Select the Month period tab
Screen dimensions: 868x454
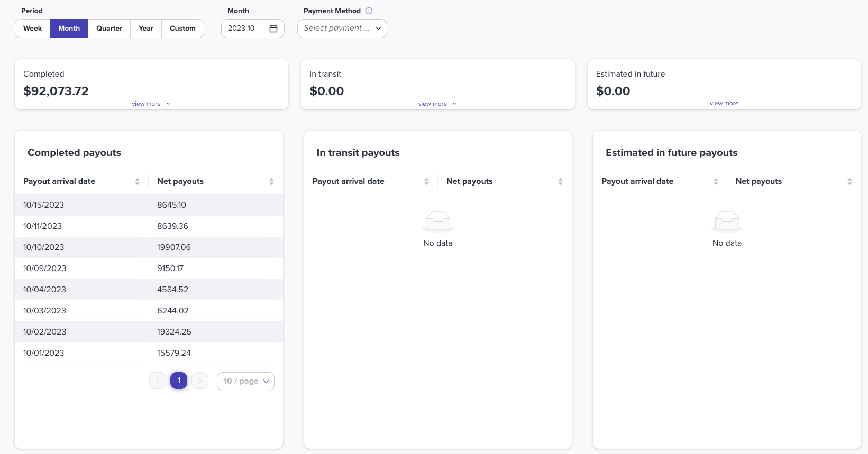tap(69, 29)
